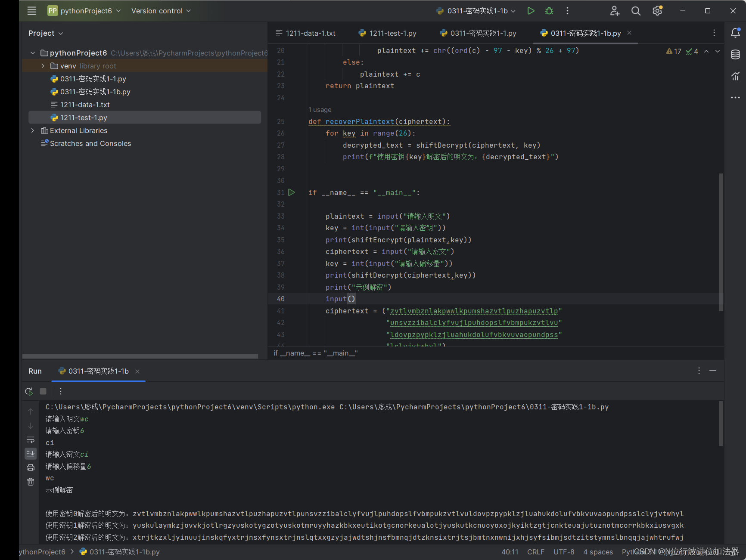Click the if __name__ breadcrumb below editor
Screen dimensions: 746x560
pos(316,353)
